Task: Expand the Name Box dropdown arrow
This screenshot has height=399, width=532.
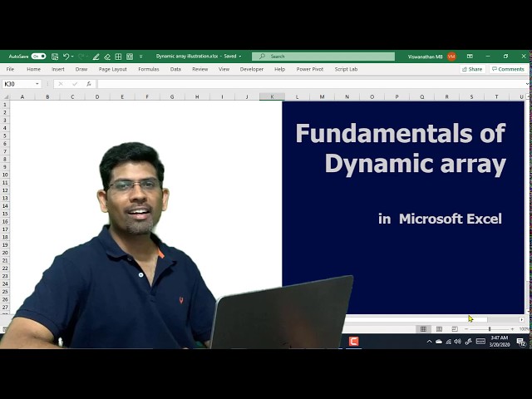Action: [x=37, y=84]
